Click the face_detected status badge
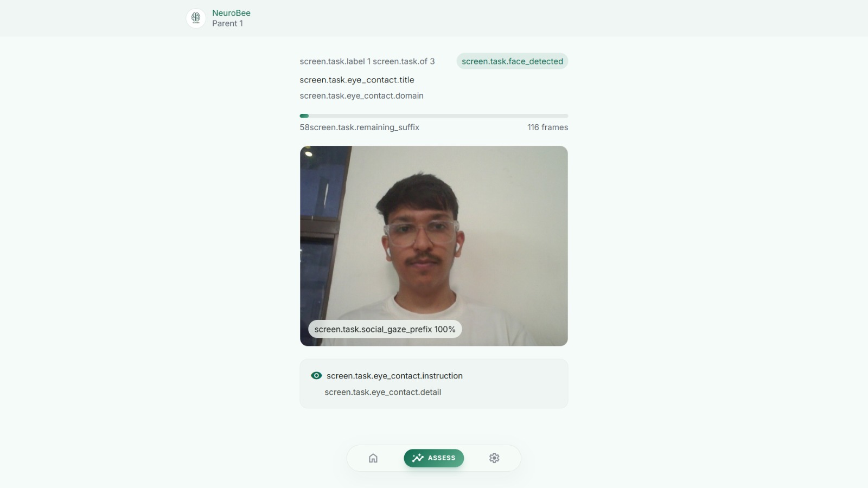The width and height of the screenshot is (868, 488). 512,61
